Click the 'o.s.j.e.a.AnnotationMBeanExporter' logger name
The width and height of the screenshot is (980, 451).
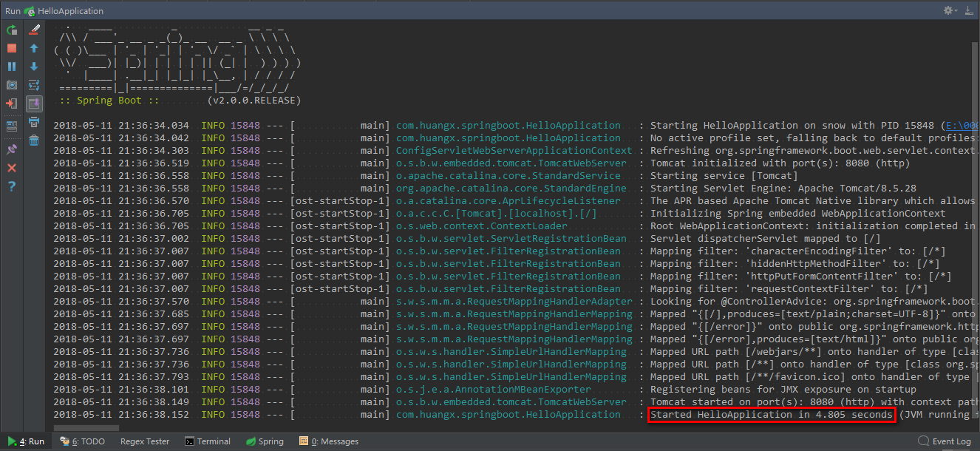tap(494, 390)
